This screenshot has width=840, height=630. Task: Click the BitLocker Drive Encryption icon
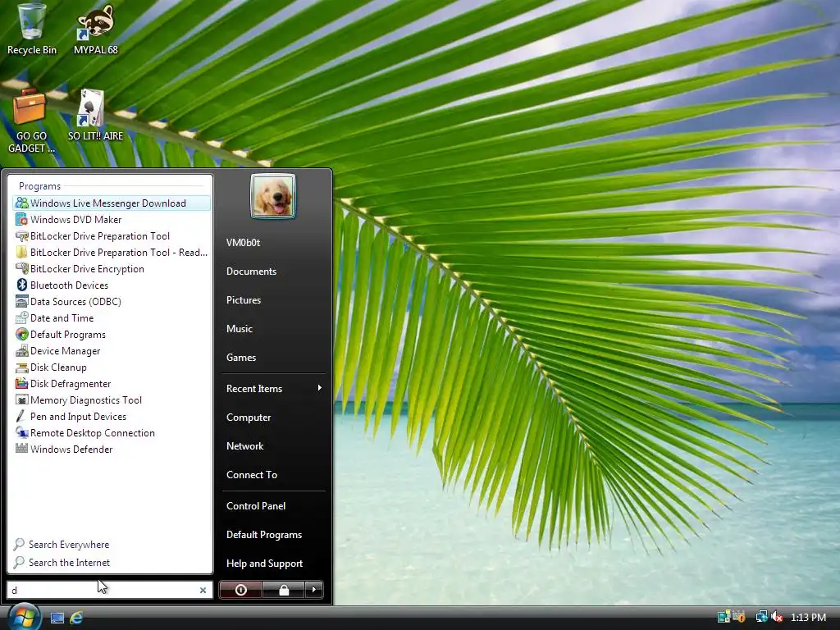(21, 268)
